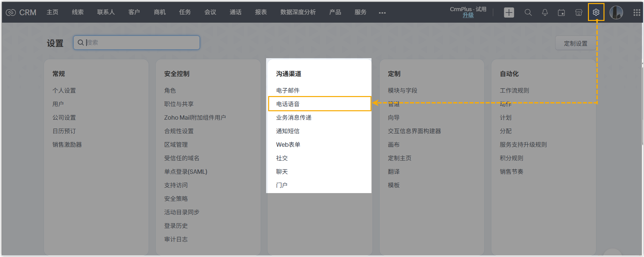Click the settings search input field

(x=137, y=43)
